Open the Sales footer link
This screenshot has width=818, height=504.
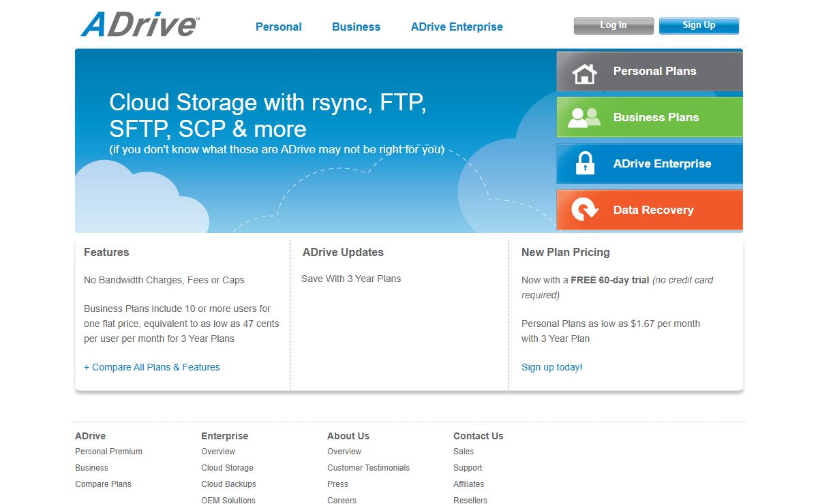coord(464,452)
